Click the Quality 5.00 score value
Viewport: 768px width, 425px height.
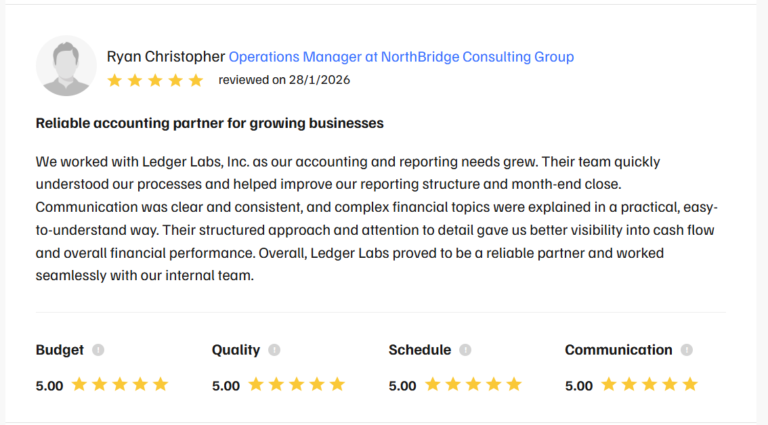tap(226, 385)
